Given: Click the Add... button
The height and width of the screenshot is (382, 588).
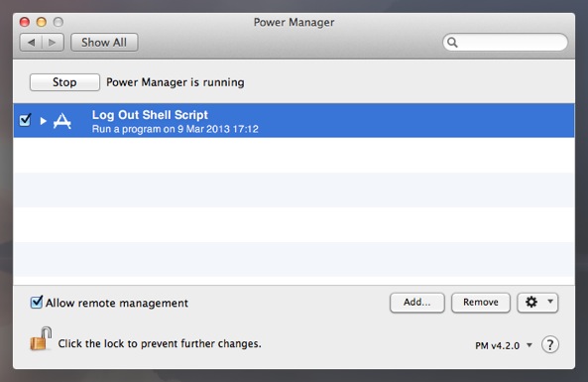Looking at the screenshot, I should coord(417,303).
